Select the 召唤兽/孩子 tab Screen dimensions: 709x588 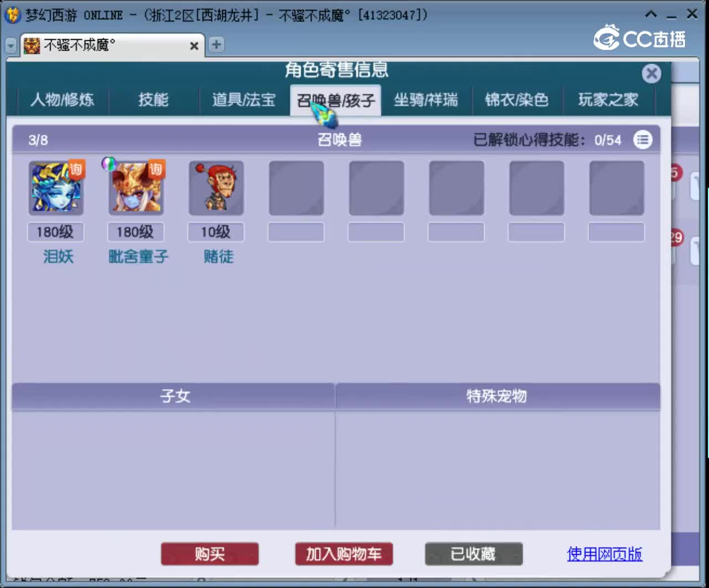336,100
